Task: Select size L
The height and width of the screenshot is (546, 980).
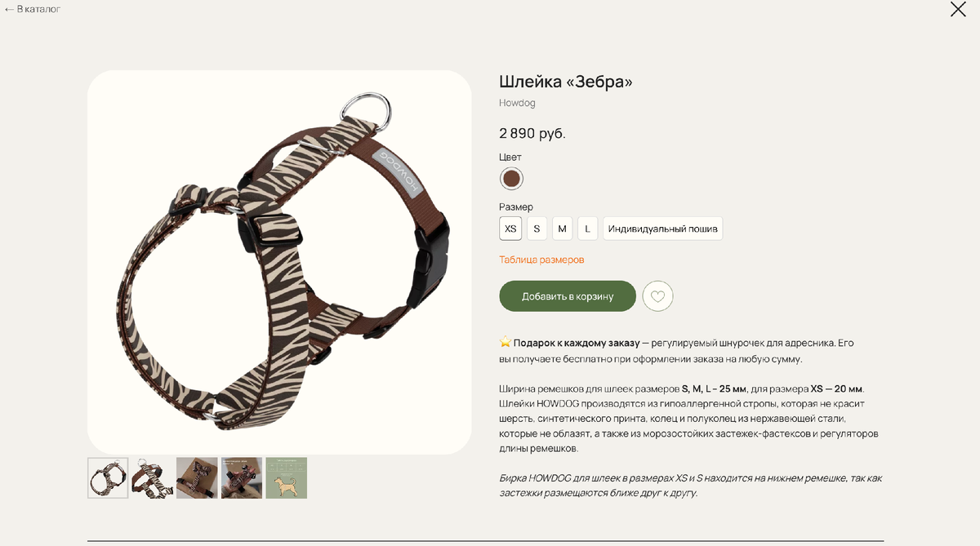Action: [x=587, y=229]
